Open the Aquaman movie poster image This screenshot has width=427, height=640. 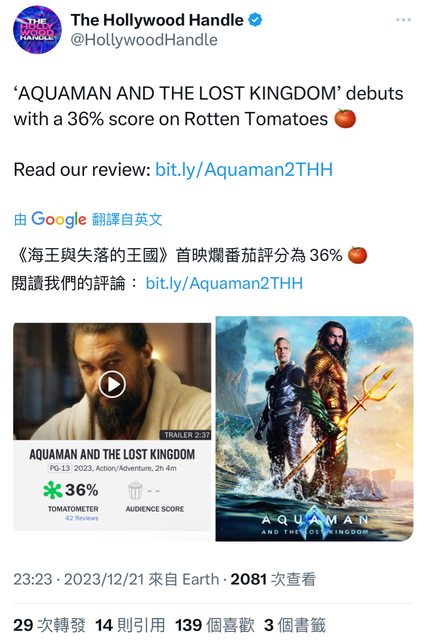pos(314,429)
